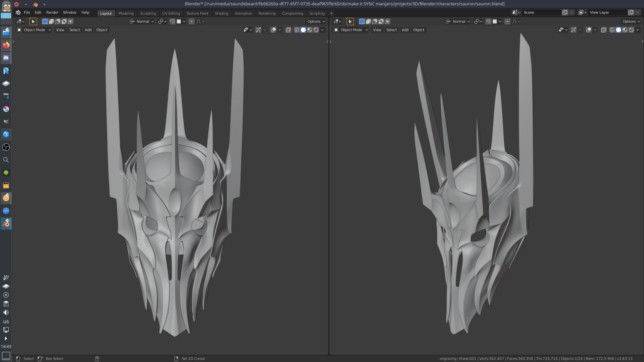Toggle proportional editing in left viewport

pos(192,21)
